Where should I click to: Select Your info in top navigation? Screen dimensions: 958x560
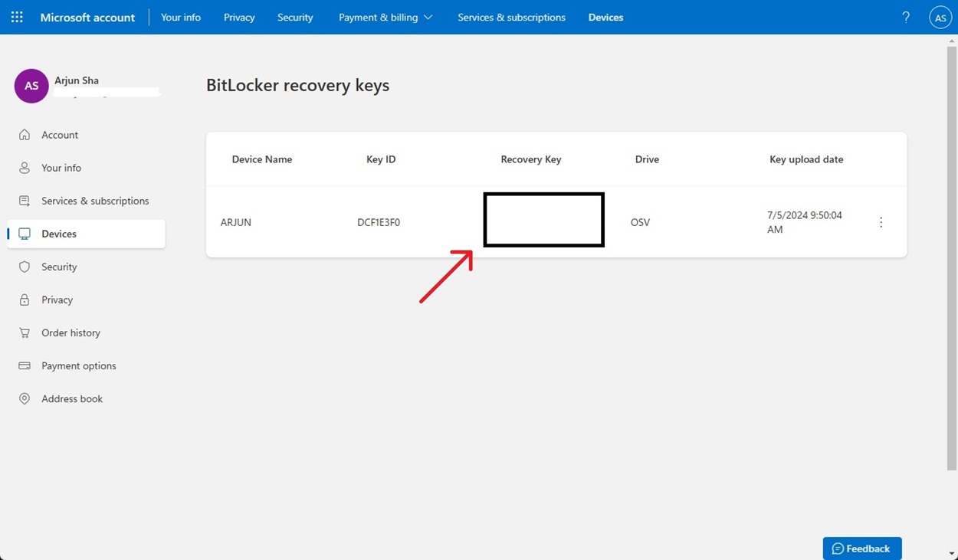point(181,17)
